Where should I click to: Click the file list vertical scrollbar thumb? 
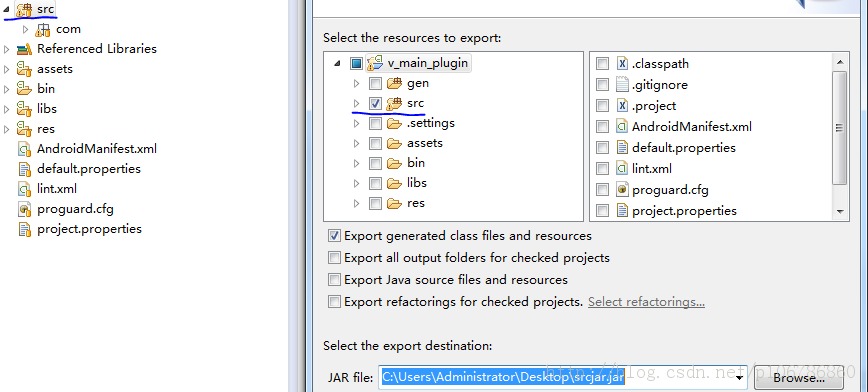(839, 128)
